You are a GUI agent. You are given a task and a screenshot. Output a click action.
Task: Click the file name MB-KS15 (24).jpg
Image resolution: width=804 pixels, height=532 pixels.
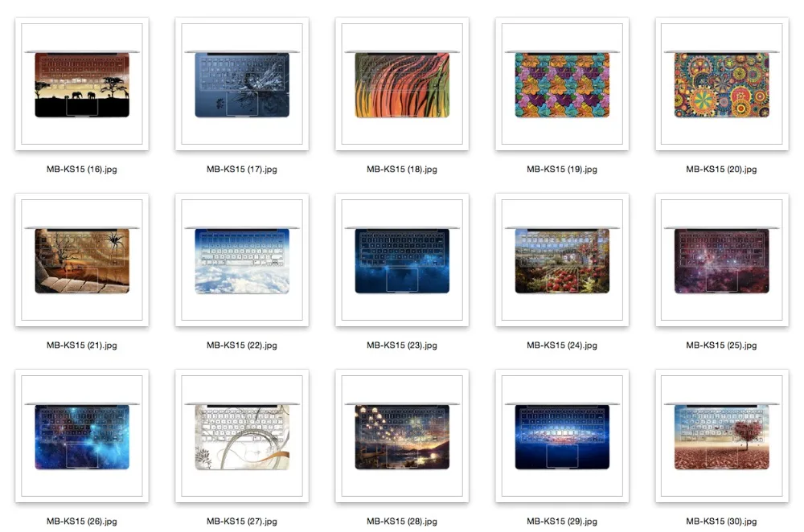(x=562, y=346)
